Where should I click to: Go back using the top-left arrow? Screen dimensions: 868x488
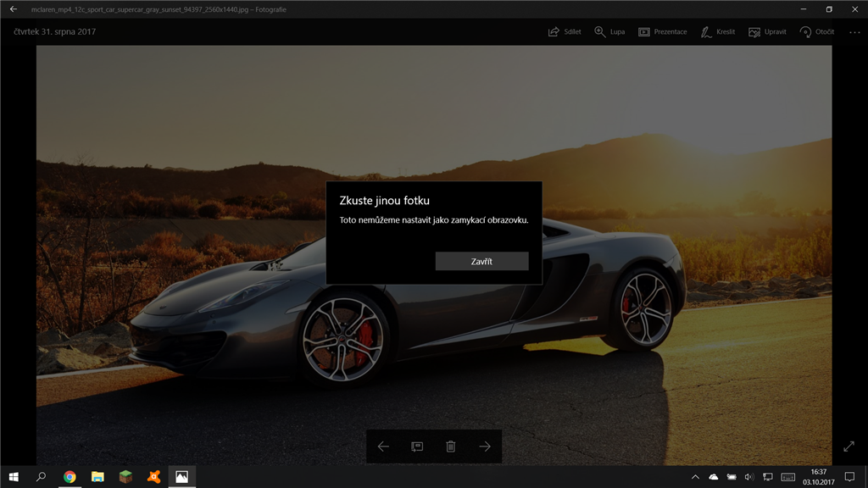click(x=14, y=9)
